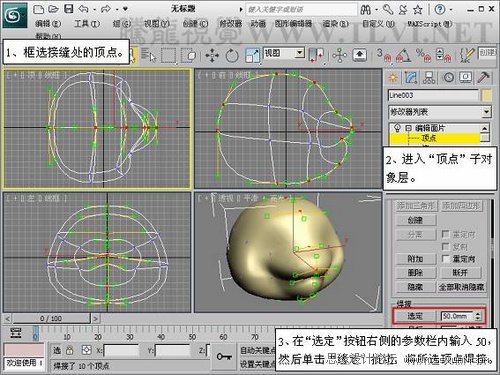Click the Edit Named Selection Sets icon

click(x=467, y=55)
